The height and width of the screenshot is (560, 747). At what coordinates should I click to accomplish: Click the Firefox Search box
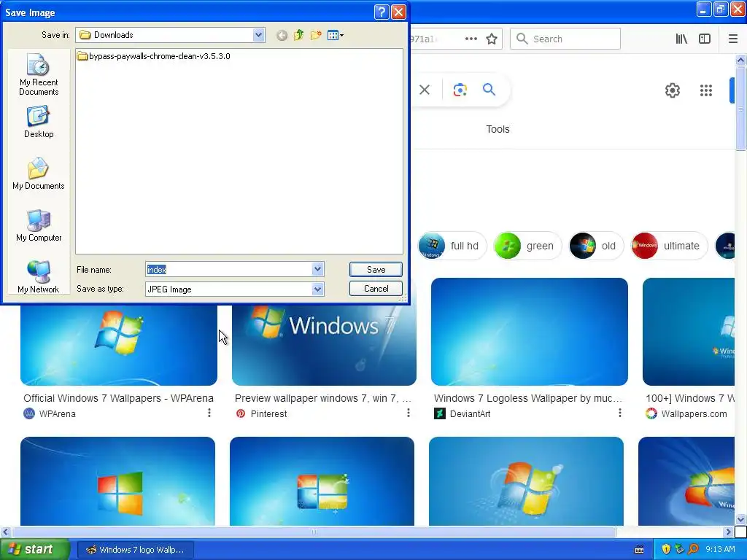pyautogui.click(x=565, y=39)
